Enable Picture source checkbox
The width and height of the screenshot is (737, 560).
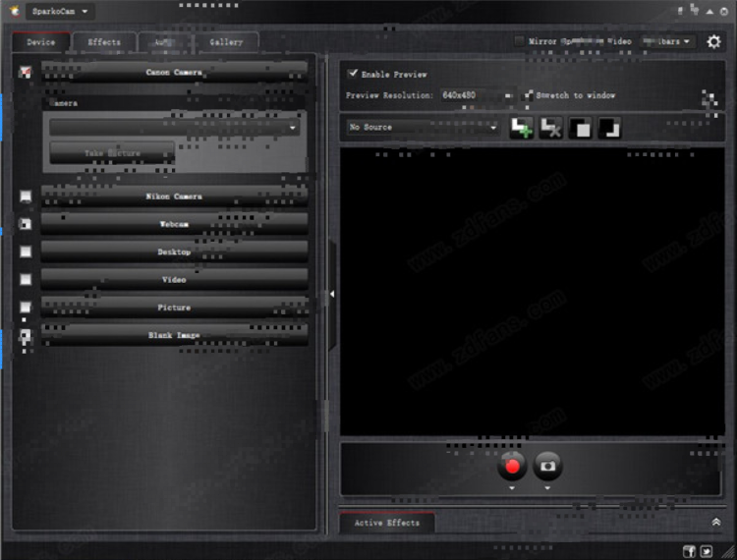pyautogui.click(x=26, y=307)
